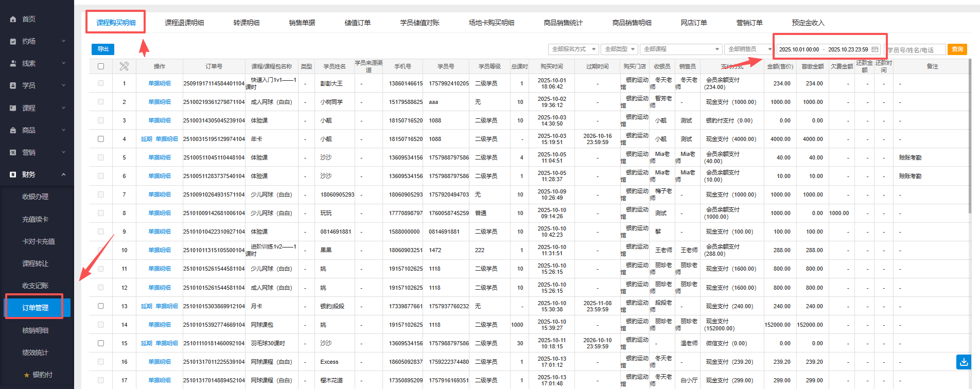Open 课程转让 in finance submenu

tap(35, 263)
